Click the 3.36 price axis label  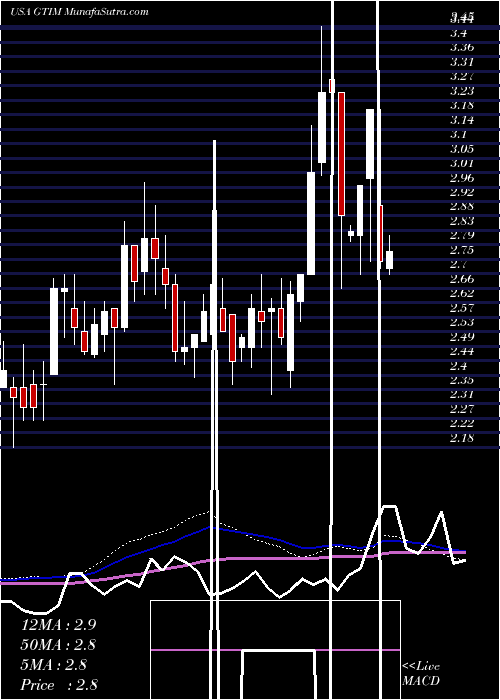coord(462,47)
